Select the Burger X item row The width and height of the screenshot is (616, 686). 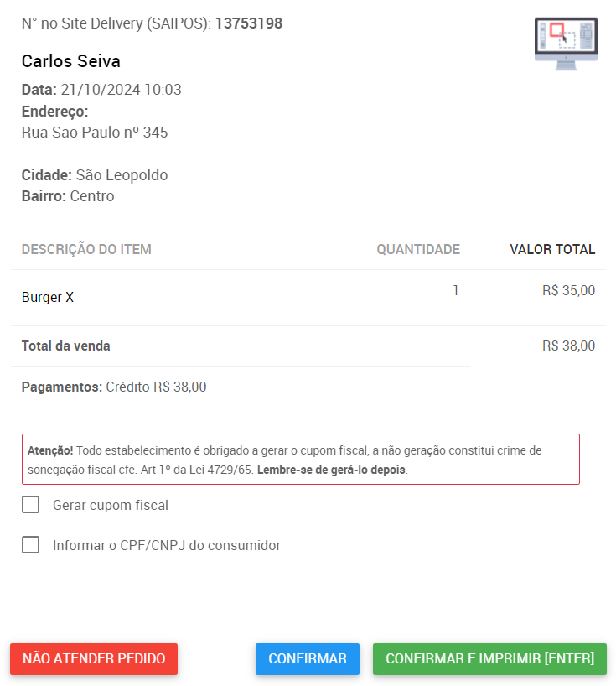308,298
